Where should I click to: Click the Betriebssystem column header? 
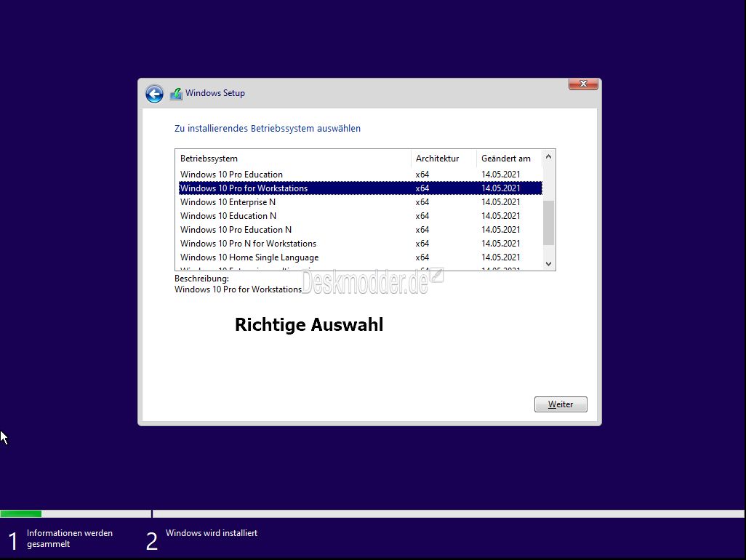(293, 159)
